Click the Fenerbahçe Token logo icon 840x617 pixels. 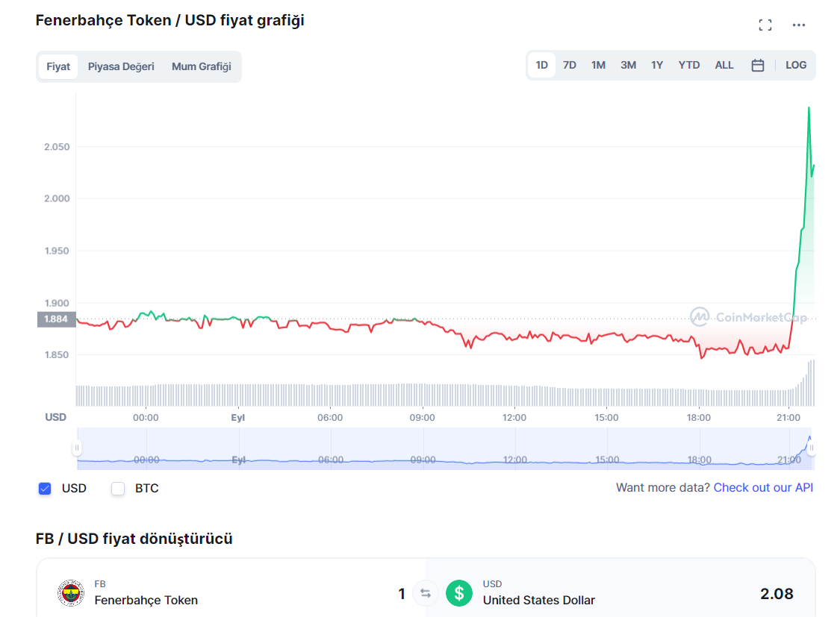click(71, 594)
